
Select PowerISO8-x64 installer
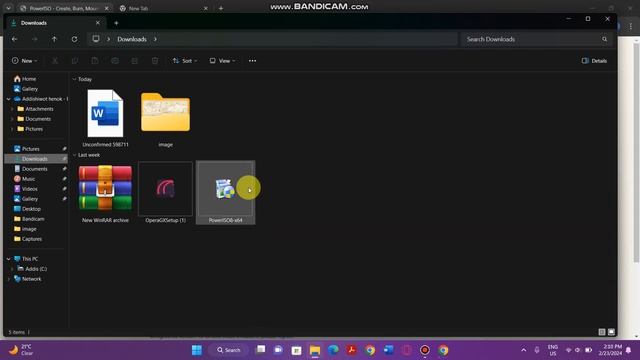coord(225,193)
